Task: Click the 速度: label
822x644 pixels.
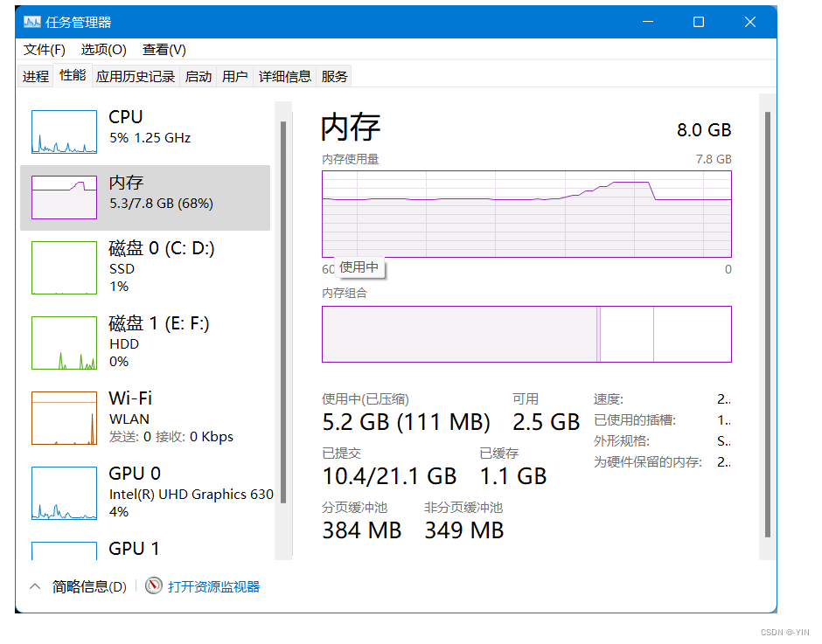Action: 609,399
